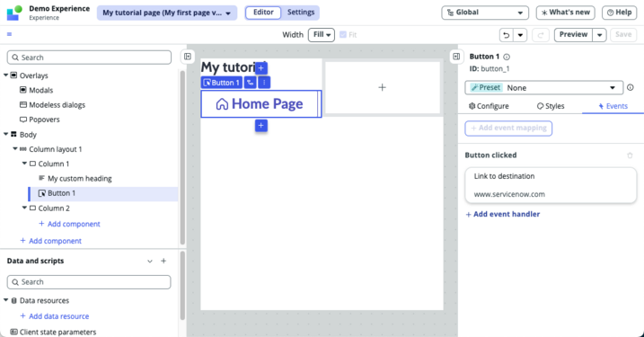Select the Events tab
Image resolution: width=644 pixels, height=337 pixels.
[x=613, y=106]
